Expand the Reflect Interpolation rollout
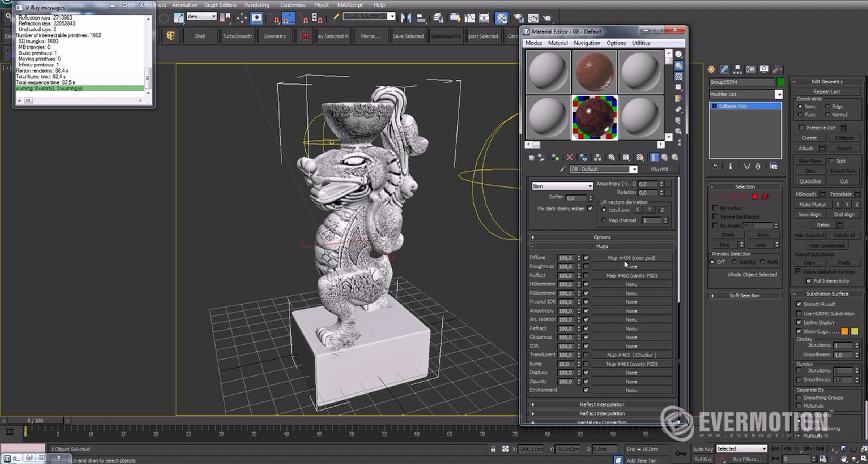Screen dimensions: 868x464 pos(601,404)
